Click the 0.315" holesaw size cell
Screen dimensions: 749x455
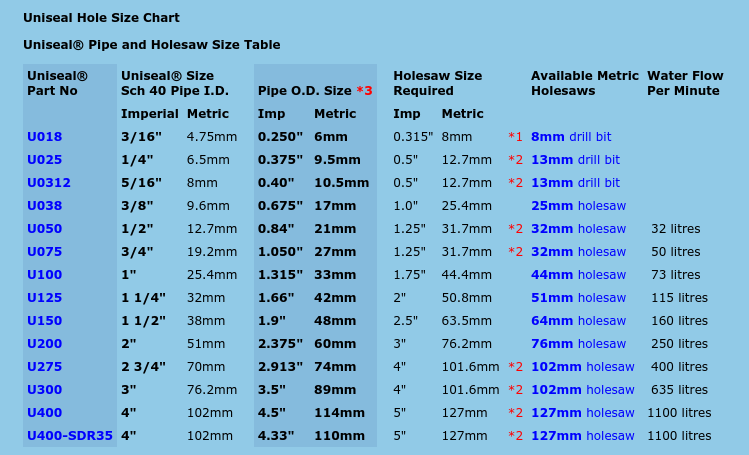pos(413,137)
